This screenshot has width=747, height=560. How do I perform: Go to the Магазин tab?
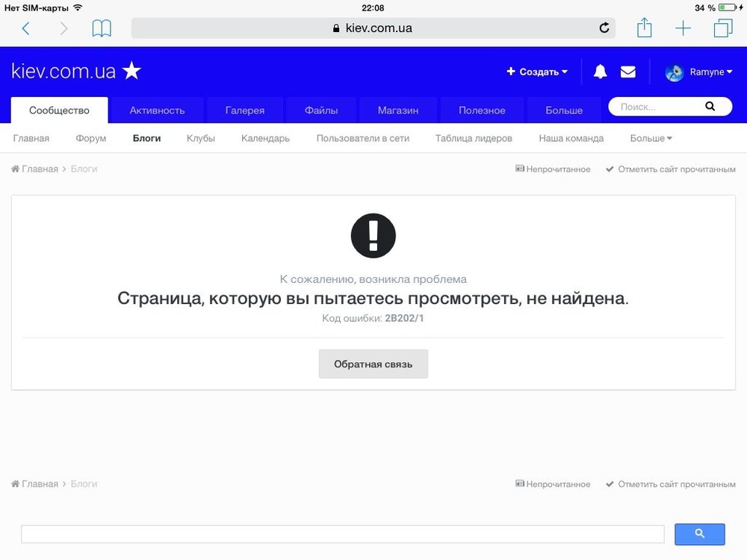click(398, 110)
